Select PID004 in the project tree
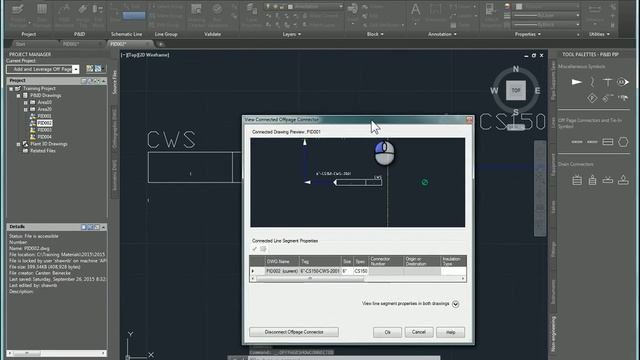This screenshot has height=360, width=640. tap(44, 137)
